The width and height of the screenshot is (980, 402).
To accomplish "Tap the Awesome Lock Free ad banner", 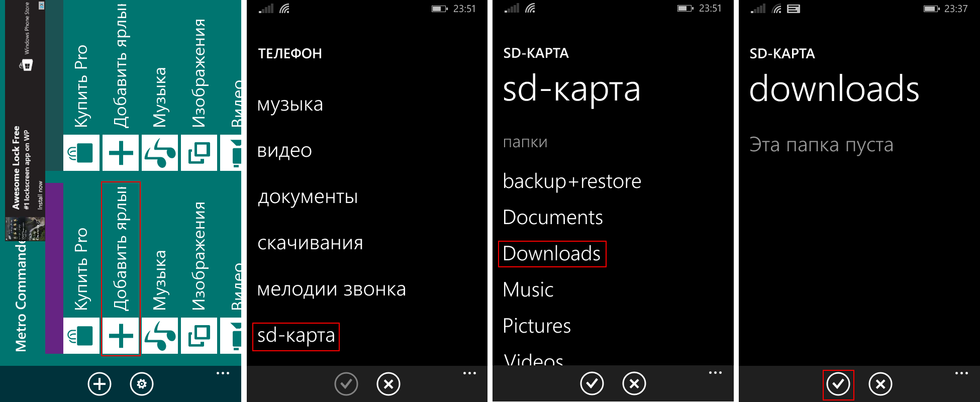I will tap(25, 121).
